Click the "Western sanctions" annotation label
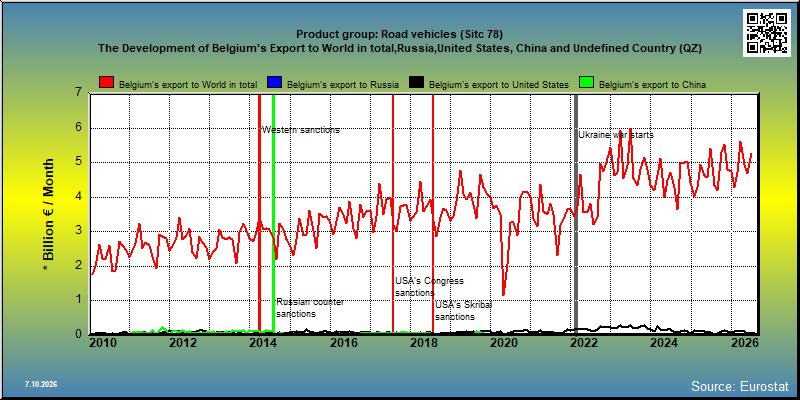 coord(301,130)
